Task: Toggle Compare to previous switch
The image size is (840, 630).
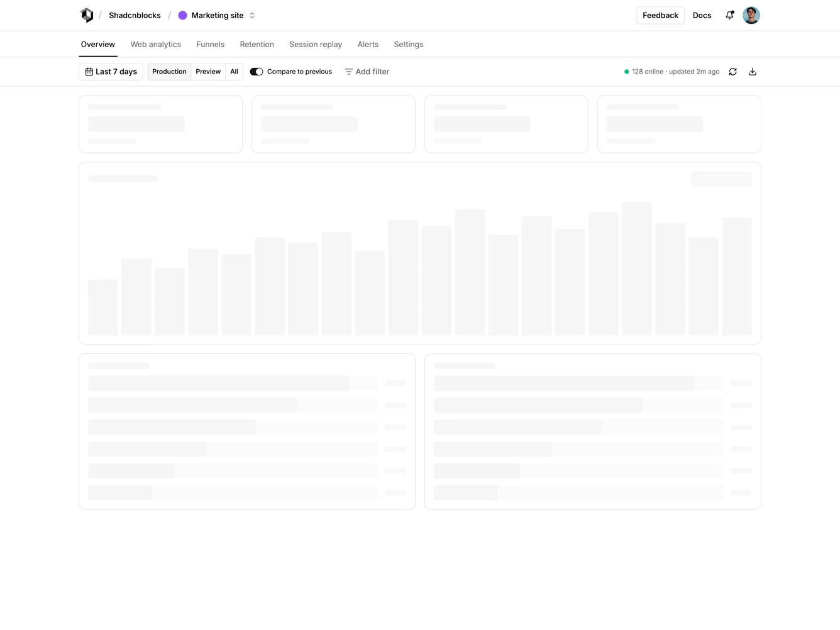Action: coord(257,72)
